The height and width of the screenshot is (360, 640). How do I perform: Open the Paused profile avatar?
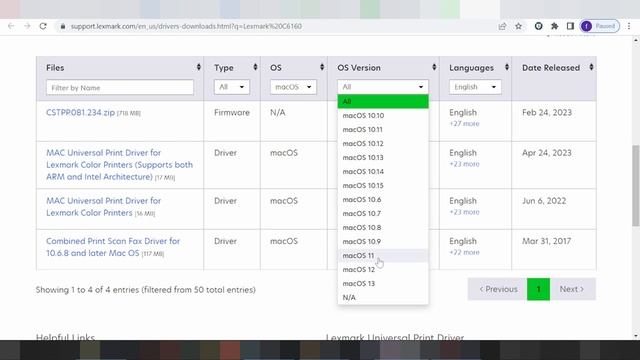pyautogui.click(x=600, y=26)
